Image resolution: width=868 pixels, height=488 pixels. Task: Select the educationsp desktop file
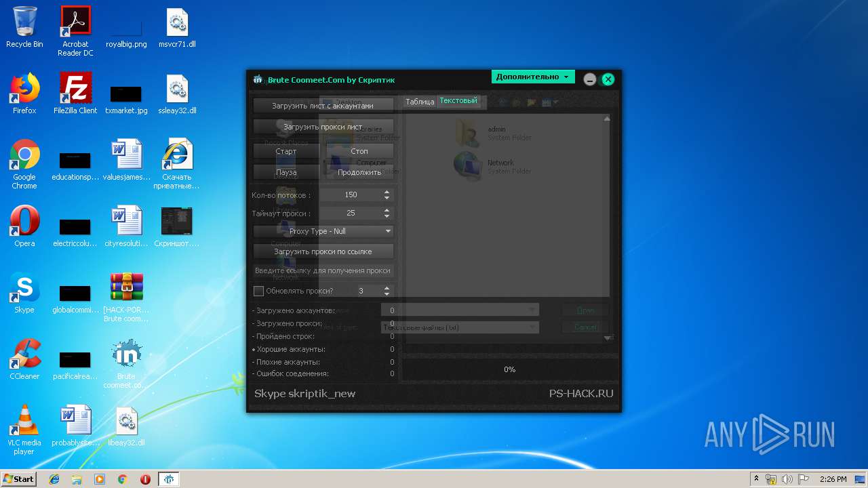pos(75,167)
